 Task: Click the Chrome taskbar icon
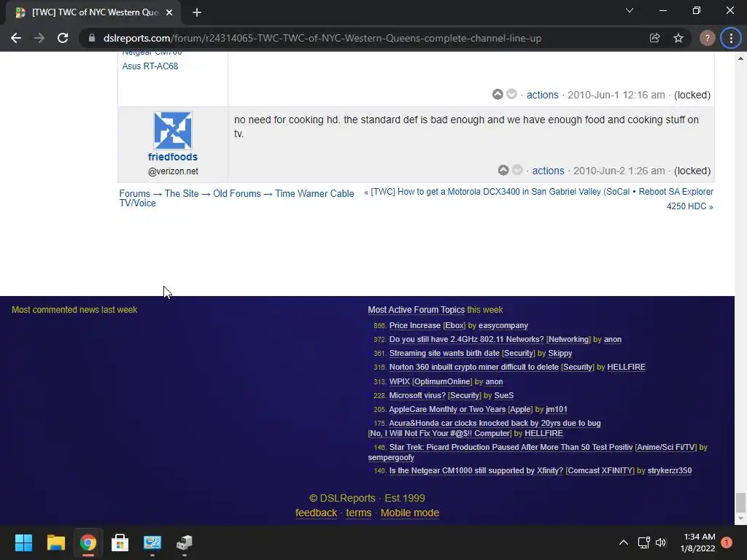88,542
